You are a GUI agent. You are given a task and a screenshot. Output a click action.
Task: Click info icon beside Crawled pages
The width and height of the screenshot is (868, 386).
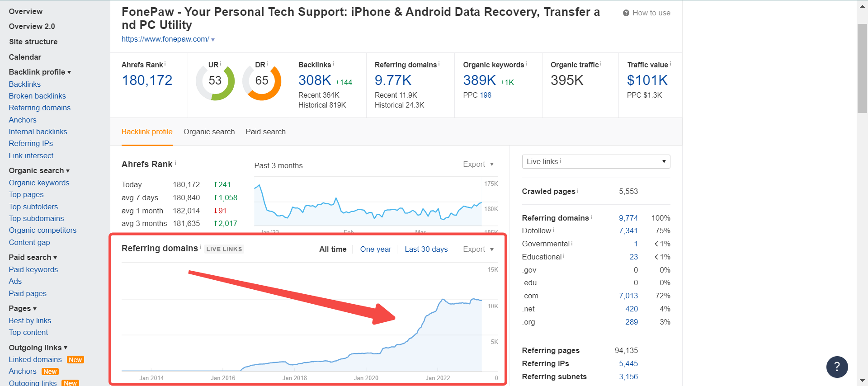click(x=578, y=191)
